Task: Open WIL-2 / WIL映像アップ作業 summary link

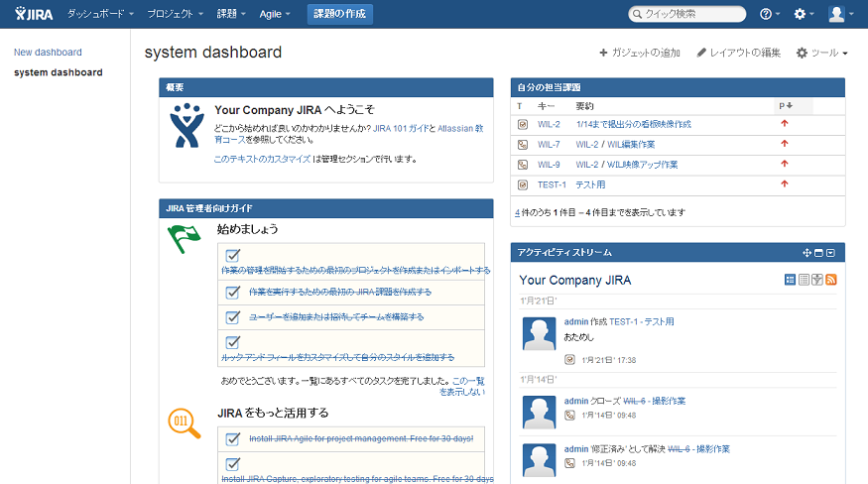Action: click(627, 165)
